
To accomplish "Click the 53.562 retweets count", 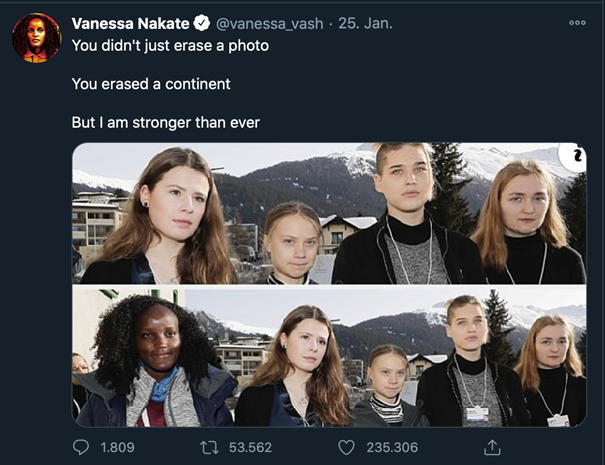I will pyautogui.click(x=249, y=447).
